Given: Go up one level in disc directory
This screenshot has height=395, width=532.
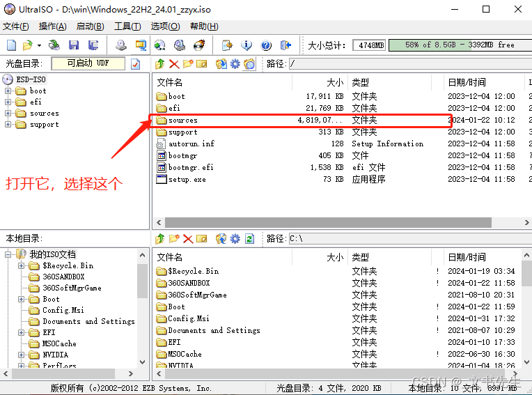Looking at the screenshot, I should [159, 64].
